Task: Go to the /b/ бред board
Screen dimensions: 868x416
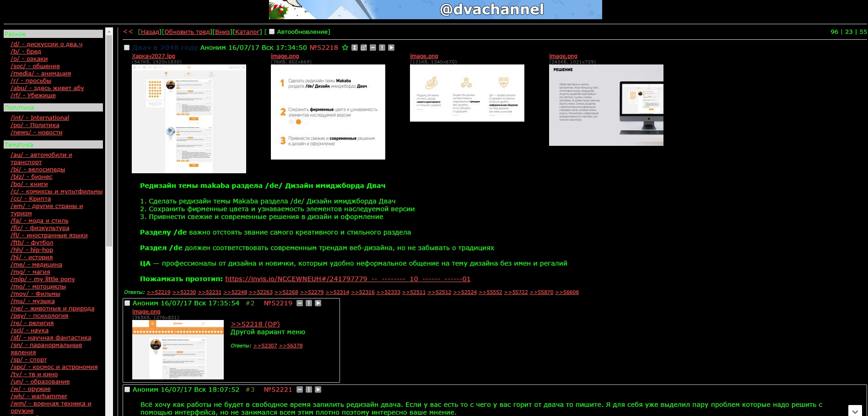Action: pyautogui.click(x=26, y=52)
